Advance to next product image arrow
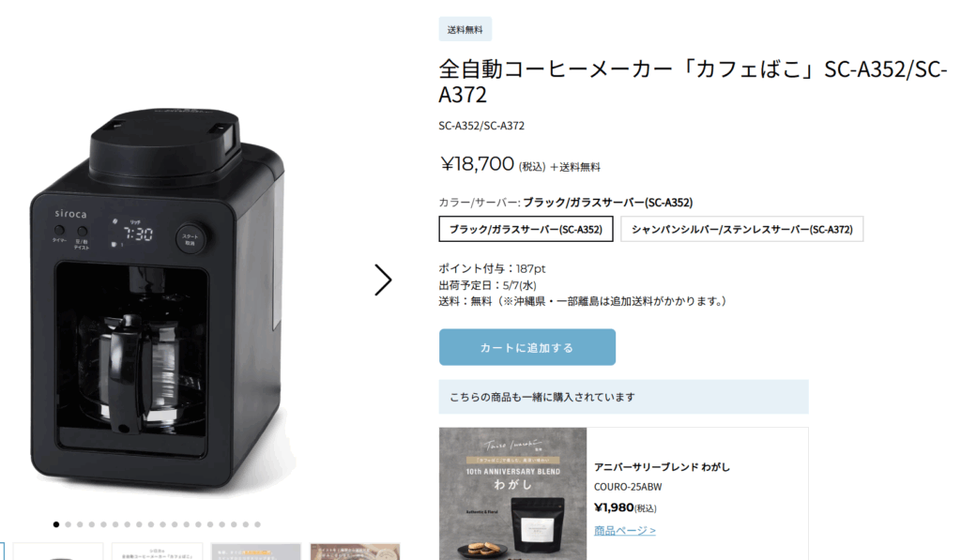 point(383,280)
